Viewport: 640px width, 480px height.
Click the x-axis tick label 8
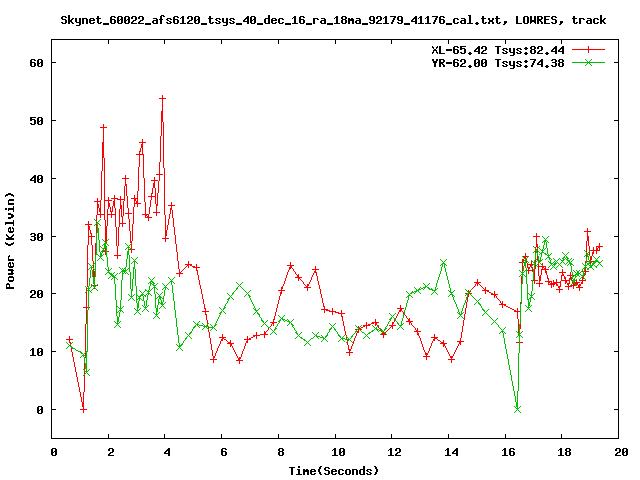[x=281, y=452]
